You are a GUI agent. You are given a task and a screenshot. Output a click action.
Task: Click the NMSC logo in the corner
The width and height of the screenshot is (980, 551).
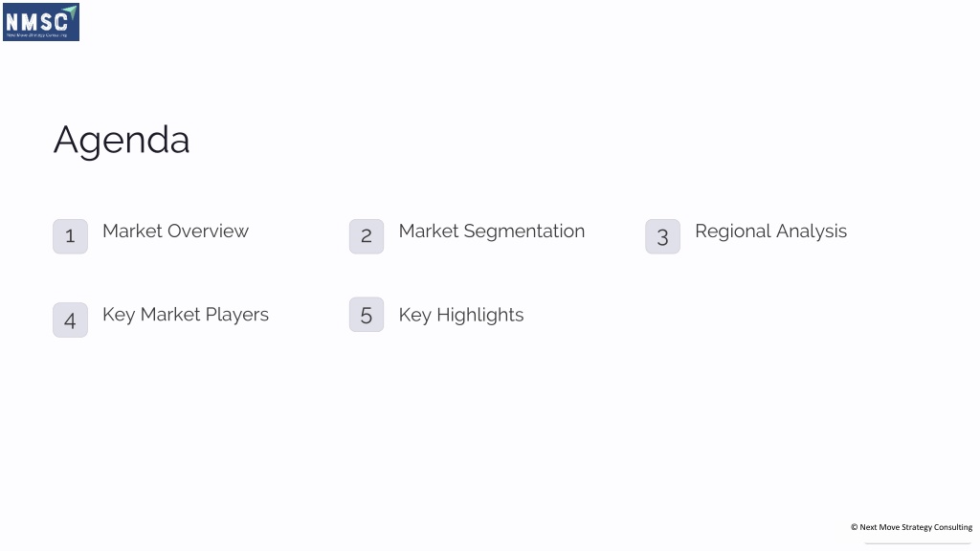tap(41, 22)
